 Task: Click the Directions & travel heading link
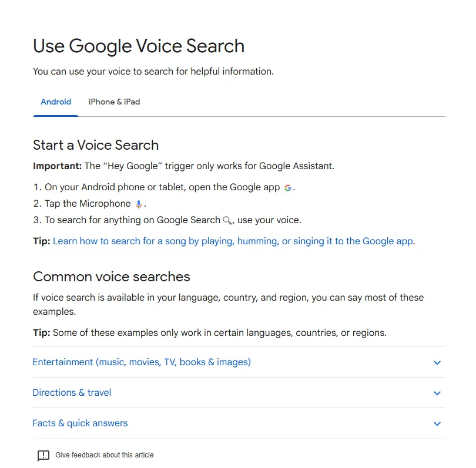tap(72, 392)
